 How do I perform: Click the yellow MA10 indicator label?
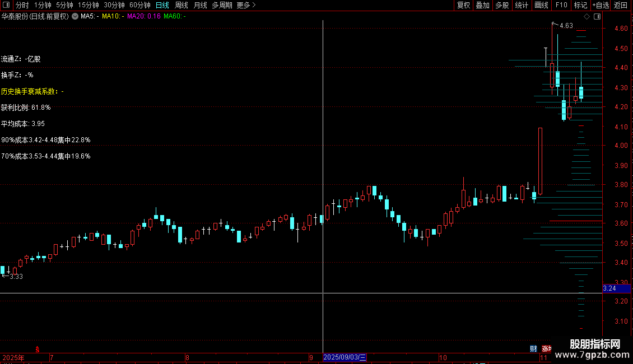point(113,17)
